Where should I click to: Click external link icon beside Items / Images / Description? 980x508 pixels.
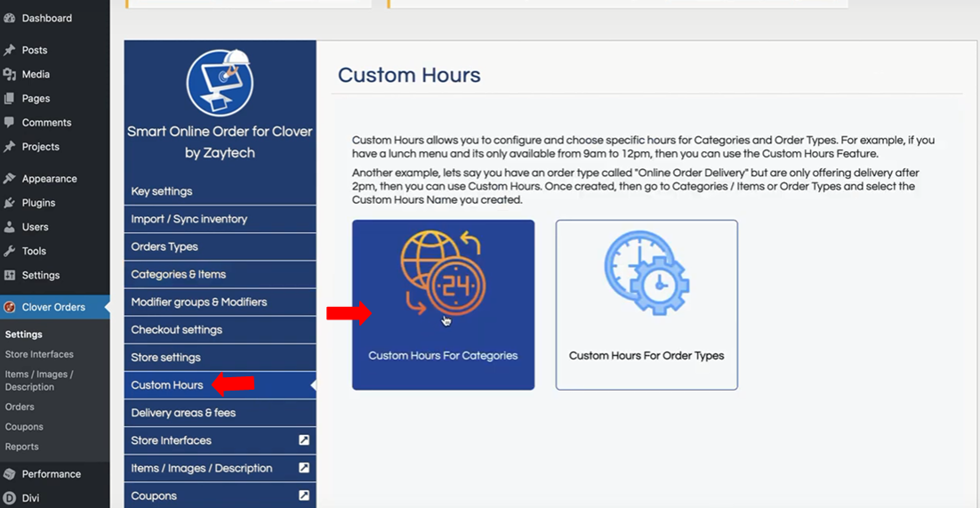click(x=304, y=468)
